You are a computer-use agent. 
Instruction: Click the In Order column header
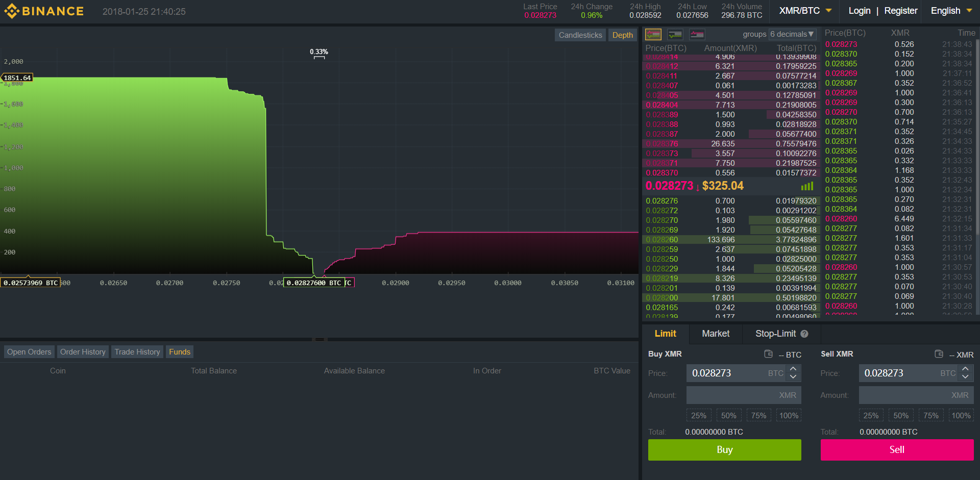pos(487,371)
